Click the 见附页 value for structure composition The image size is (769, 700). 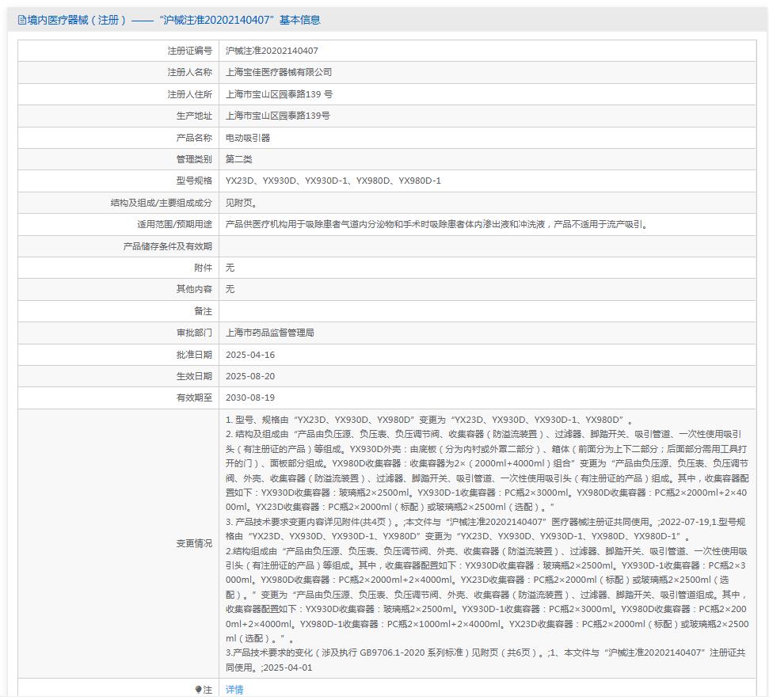click(241, 203)
